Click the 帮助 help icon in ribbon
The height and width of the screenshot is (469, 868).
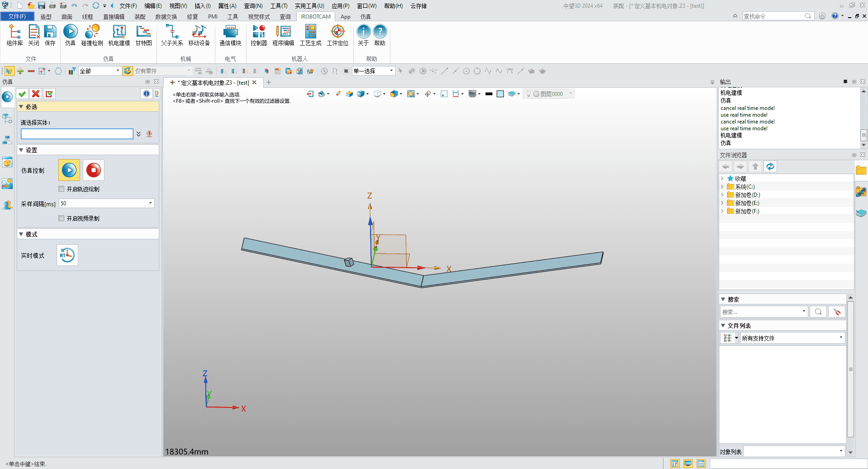pyautogui.click(x=380, y=35)
